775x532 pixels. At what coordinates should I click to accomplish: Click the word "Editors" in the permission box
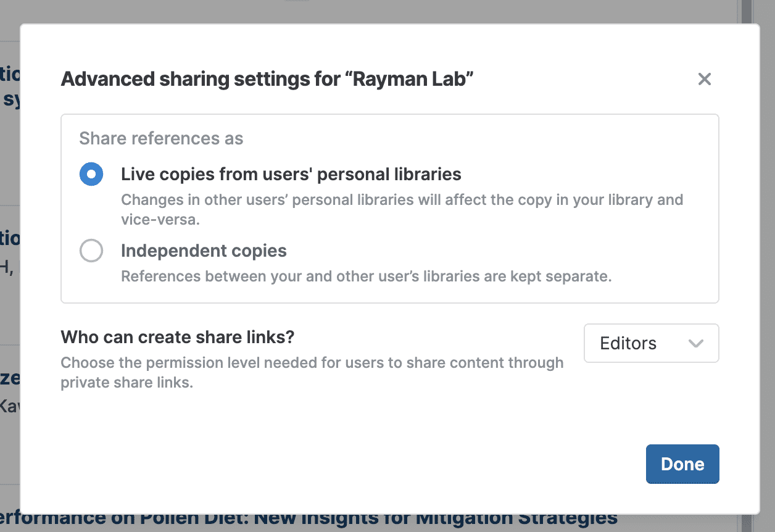[x=628, y=343]
